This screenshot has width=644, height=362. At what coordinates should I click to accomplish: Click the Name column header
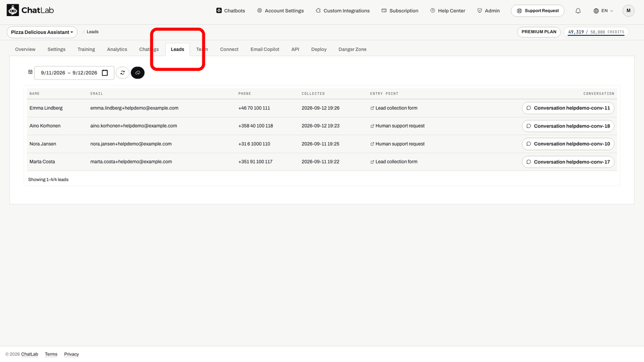(34, 94)
